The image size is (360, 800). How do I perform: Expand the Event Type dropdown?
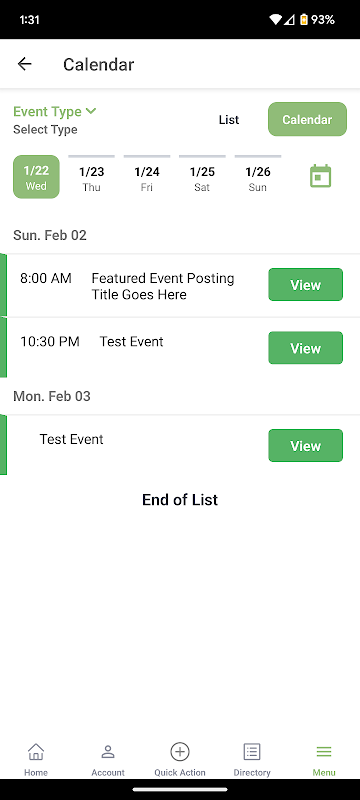[x=55, y=111]
